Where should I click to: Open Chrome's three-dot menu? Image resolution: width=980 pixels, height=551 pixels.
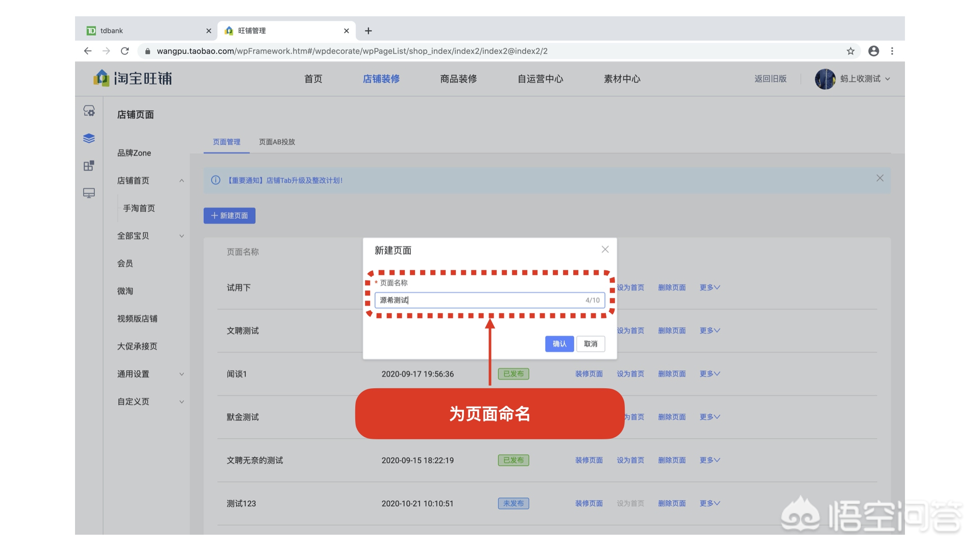click(x=892, y=51)
